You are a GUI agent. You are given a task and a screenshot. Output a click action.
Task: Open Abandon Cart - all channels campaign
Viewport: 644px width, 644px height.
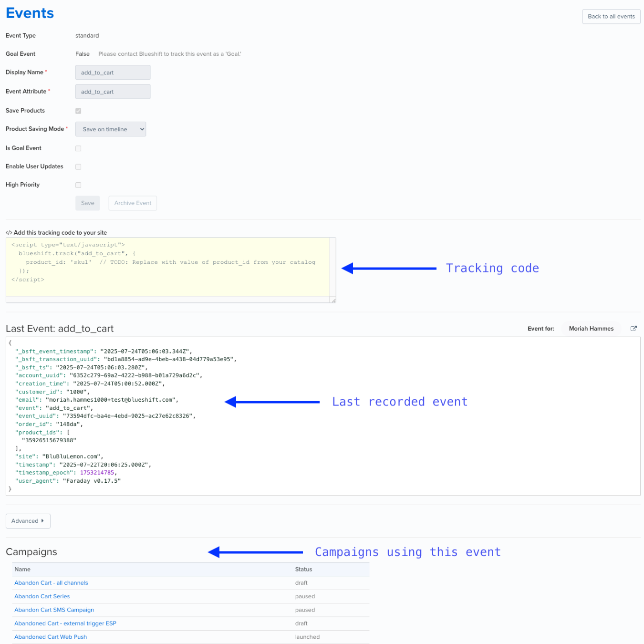51,583
